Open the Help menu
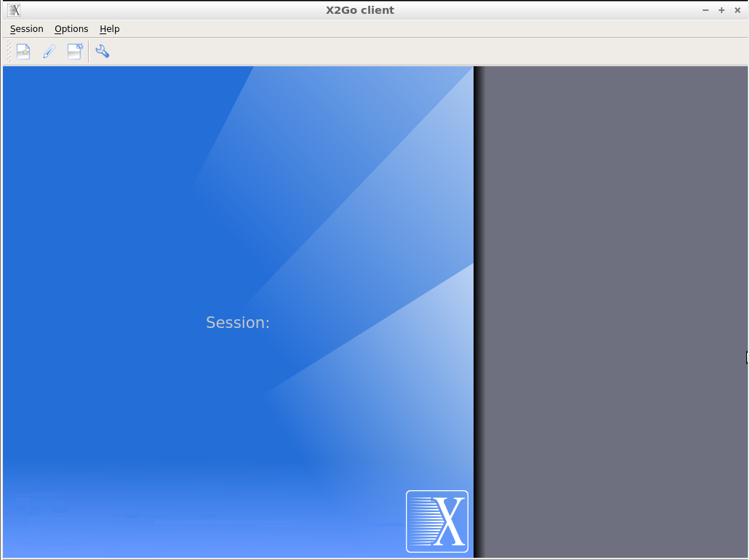This screenshot has width=750, height=560. pos(110,29)
